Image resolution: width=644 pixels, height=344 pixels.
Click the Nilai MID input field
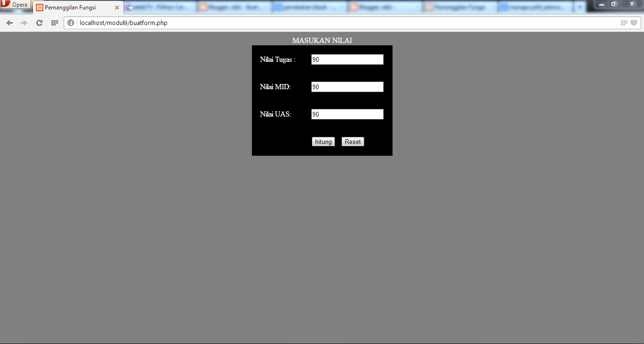(347, 87)
